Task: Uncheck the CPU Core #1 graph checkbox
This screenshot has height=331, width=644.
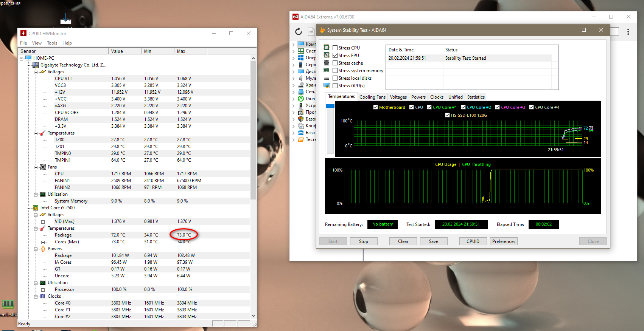Action: (x=429, y=107)
